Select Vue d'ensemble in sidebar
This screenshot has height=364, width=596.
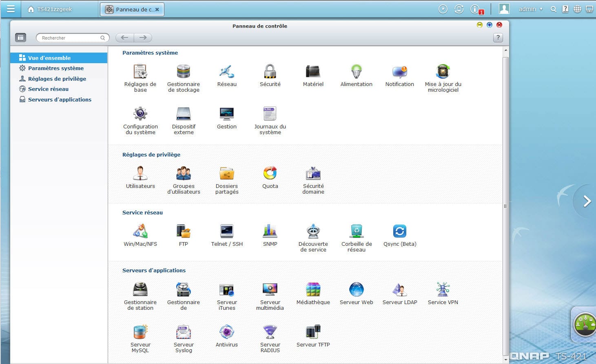pos(59,58)
